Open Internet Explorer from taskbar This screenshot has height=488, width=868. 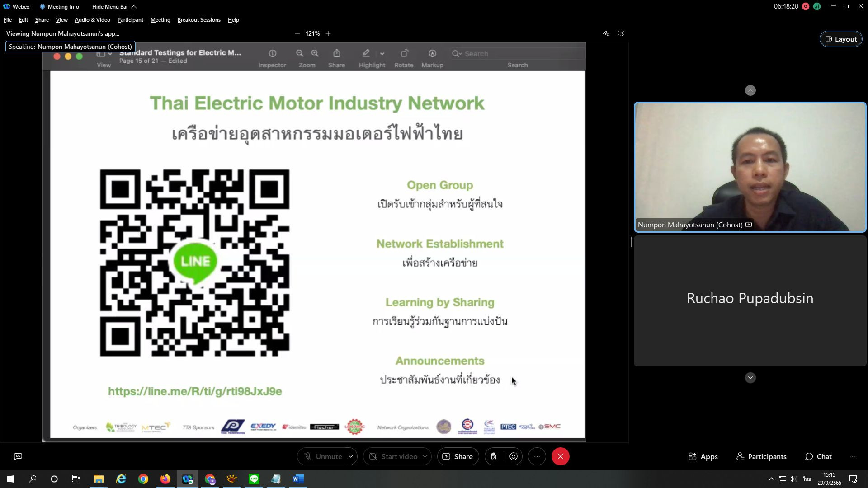(x=121, y=479)
